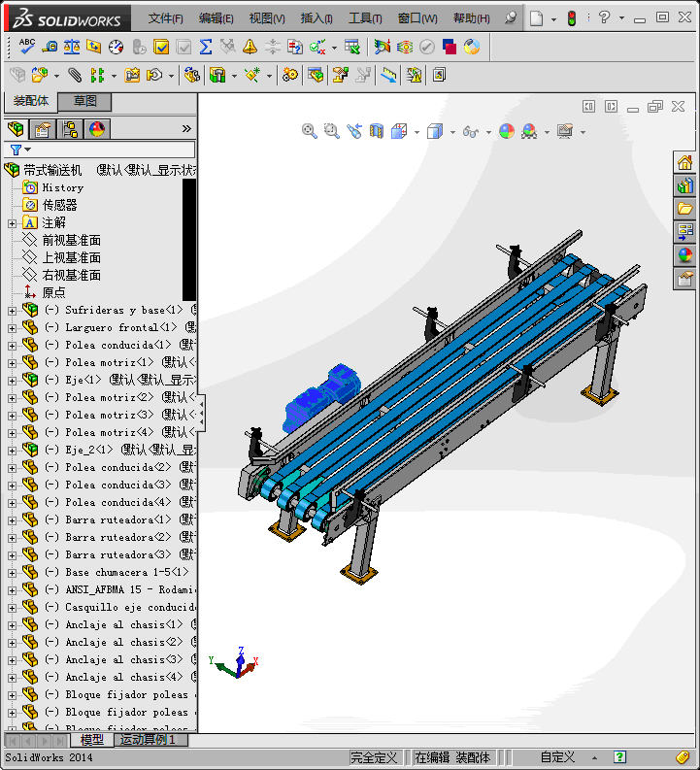Open the 插入(I) menu
Viewport: 700px width, 770px height.
click(x=317, y=18)
